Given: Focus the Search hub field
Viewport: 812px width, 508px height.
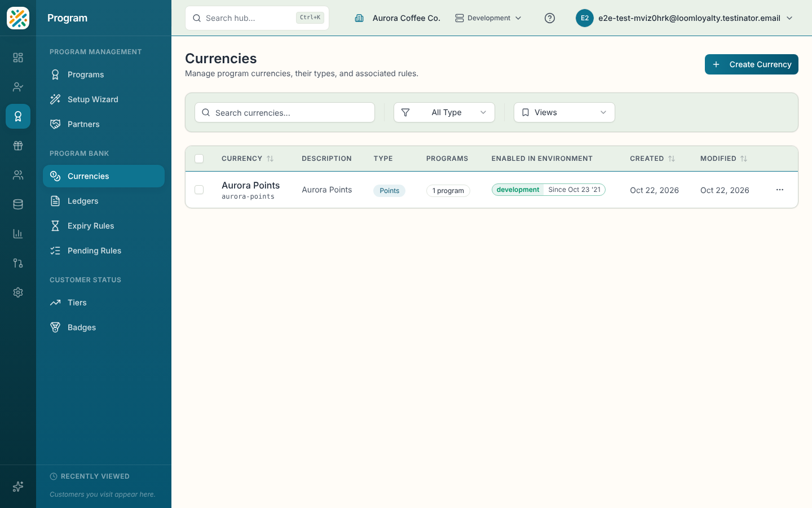Looking at the screenshot, I should coord(257,18).
